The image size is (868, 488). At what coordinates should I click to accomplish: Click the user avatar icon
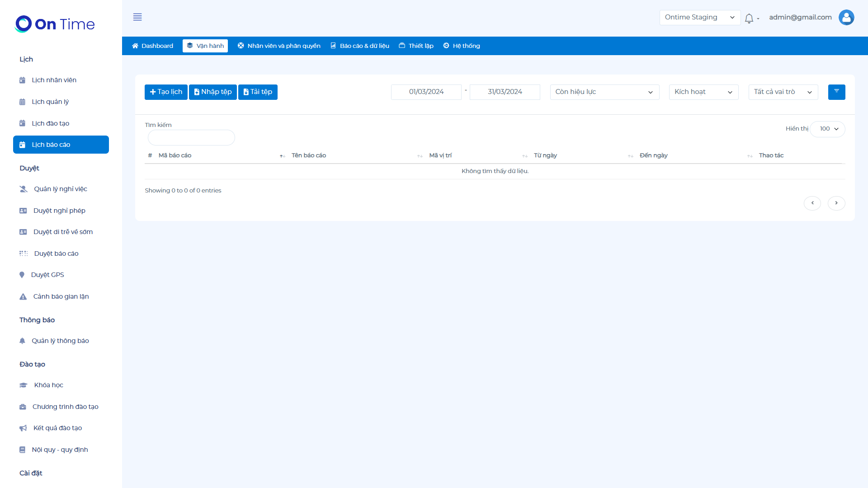(x=846, y=18)
